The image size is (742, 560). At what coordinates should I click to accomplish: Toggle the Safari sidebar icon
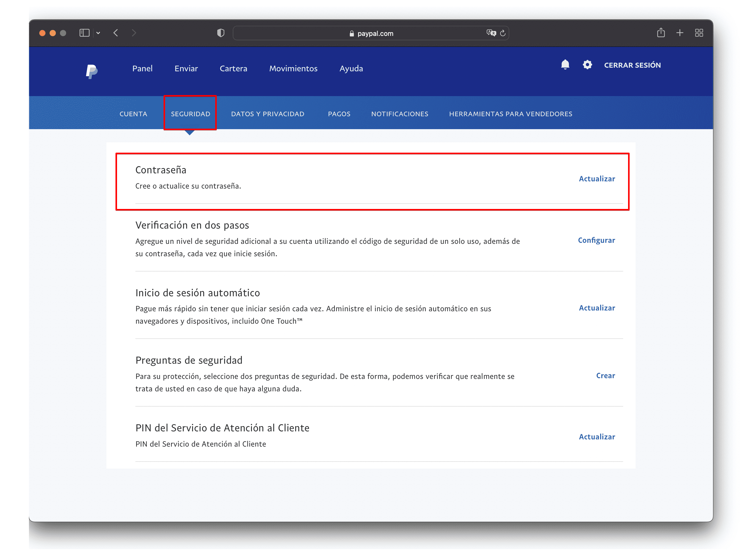pyautogui.click(x=84, y=33)
